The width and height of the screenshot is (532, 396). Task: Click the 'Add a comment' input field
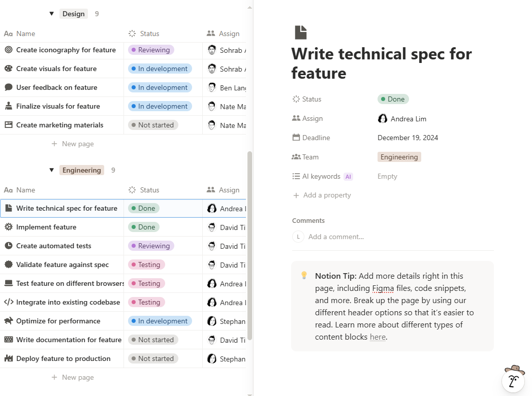335,237
